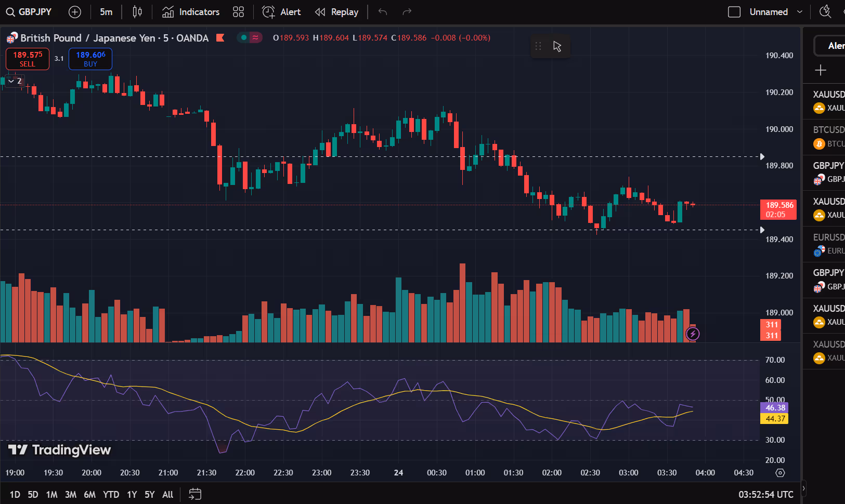The height and width of the screenshot is (504, 845).
Task: Open quick search with the lightning magnifier icon
Action: click(x=825, y=12)
